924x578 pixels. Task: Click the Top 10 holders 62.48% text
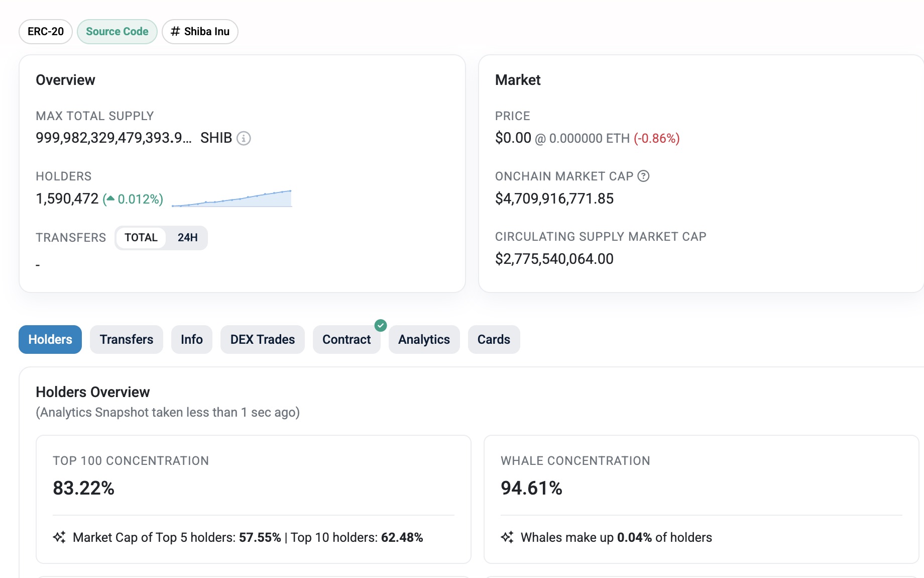pyautogui.click(x=357, y=537)
